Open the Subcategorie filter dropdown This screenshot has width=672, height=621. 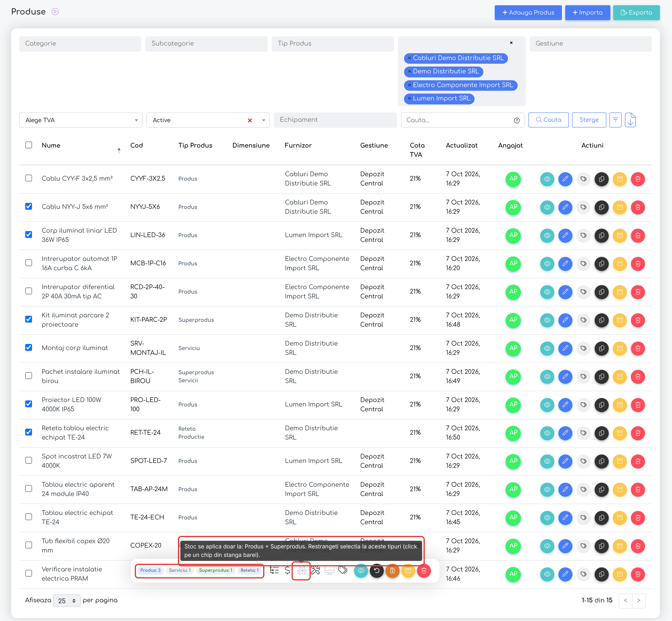[x=206, y=44]
